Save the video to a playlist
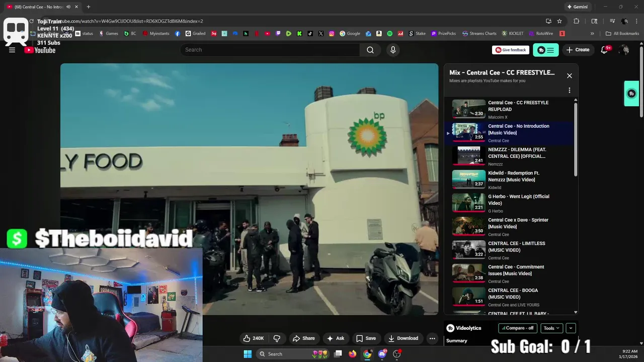The height and width of the screenshot is (362, 644). click(x=366, y=338)
